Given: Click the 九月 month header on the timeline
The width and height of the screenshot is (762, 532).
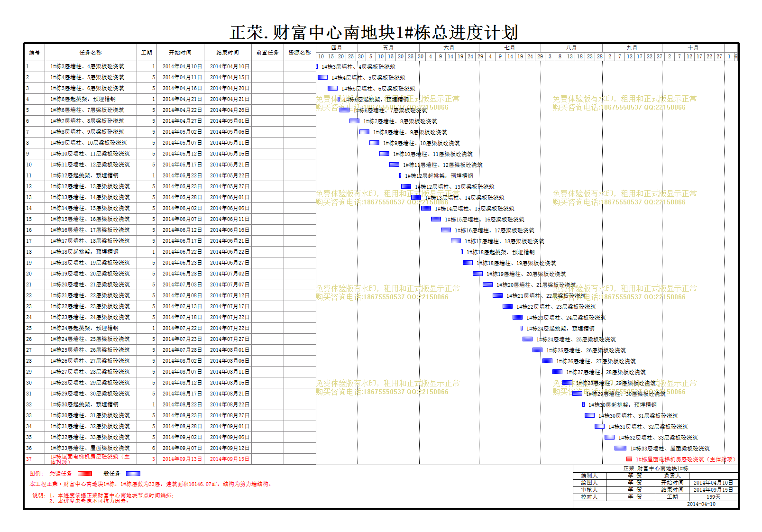Looking at the screenshot, I should pos(632,48).
